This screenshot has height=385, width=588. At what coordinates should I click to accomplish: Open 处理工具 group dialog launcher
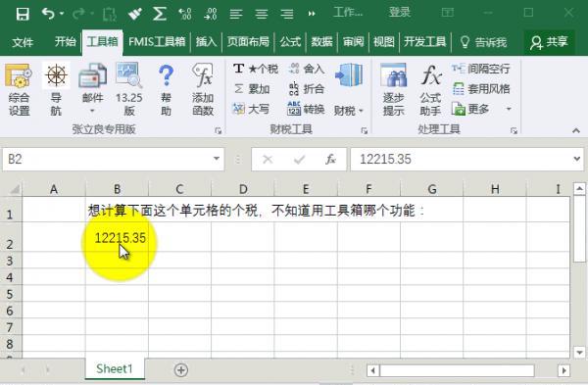[514, 131]
